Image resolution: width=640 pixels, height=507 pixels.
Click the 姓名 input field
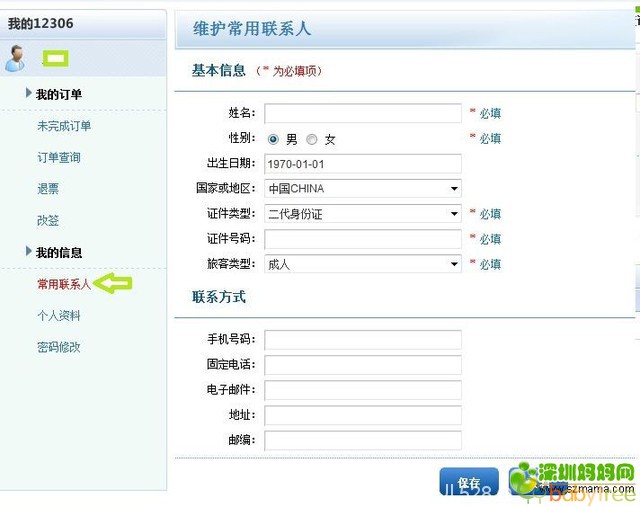click(x=362, y=113)
